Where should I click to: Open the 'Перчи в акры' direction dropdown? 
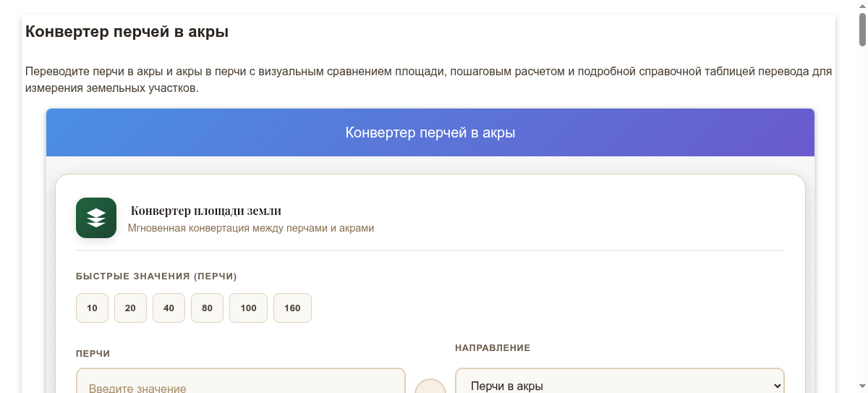pos(620,382)
